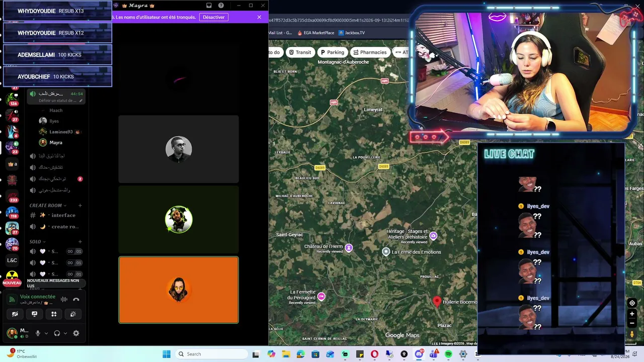Open Discord from the taskbar
The image size is (644, 362).
click(419, 354)
